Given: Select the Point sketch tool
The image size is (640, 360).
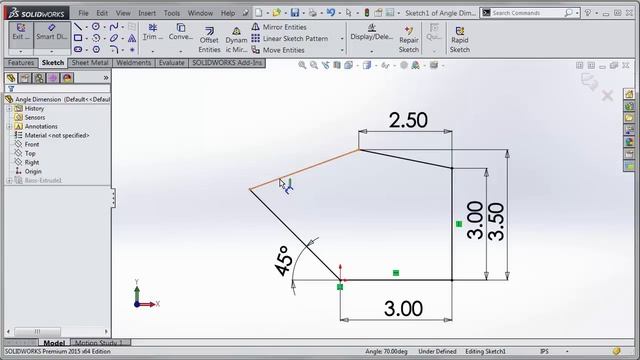Looking at the screenshot, I should (132, 49).
